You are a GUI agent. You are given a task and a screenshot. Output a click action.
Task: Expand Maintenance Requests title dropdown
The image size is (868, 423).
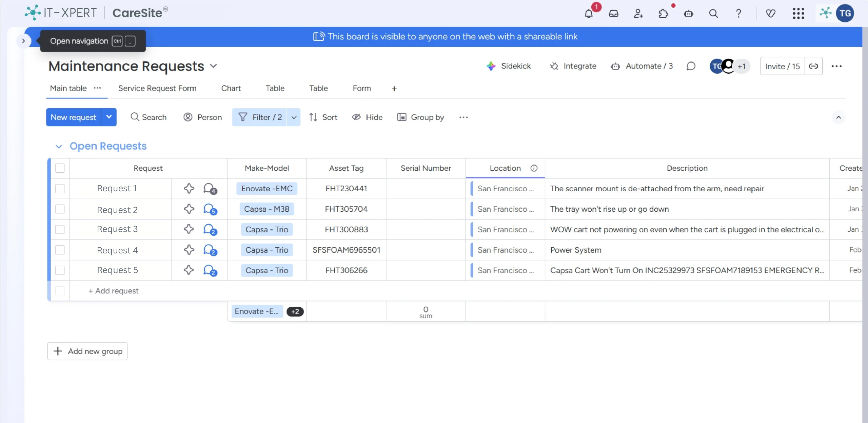click(x=213, y=66)
